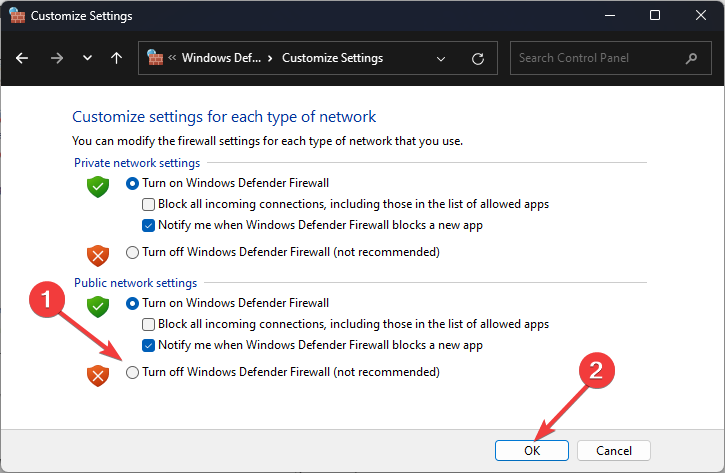
Task: Click the Forward navigation arrow
Action: tap(57, 58)
